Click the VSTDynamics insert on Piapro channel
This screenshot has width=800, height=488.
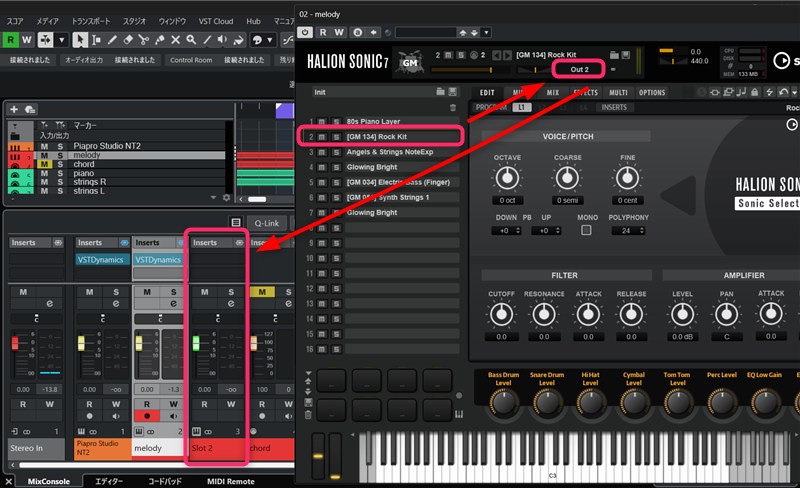(x=101, y=259)
